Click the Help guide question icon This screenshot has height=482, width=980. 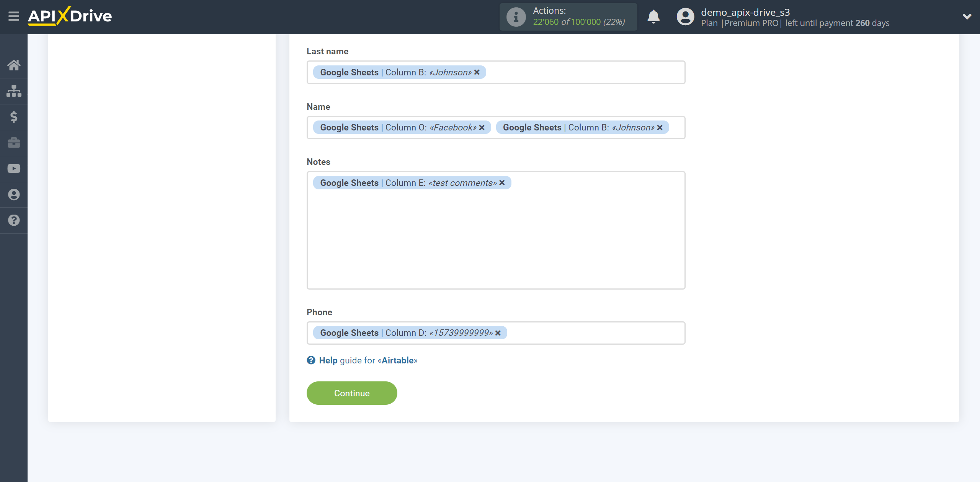[311, 360]
